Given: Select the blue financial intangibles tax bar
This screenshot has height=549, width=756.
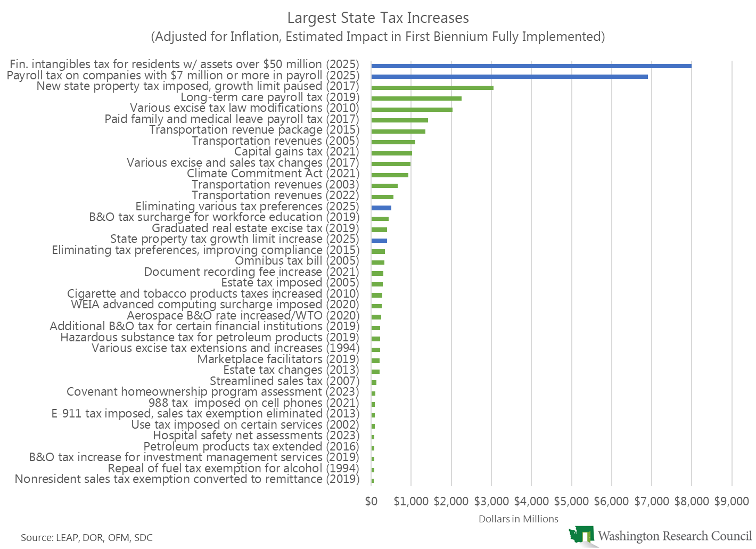Looking at the screenshot, I should click(x=531, y=65).
